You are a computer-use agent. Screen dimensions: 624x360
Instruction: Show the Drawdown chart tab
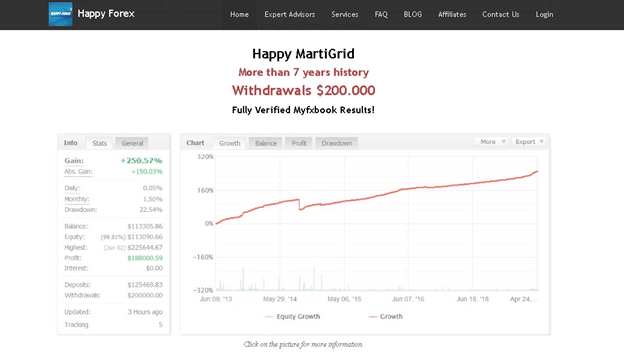(x=337, y=143)
